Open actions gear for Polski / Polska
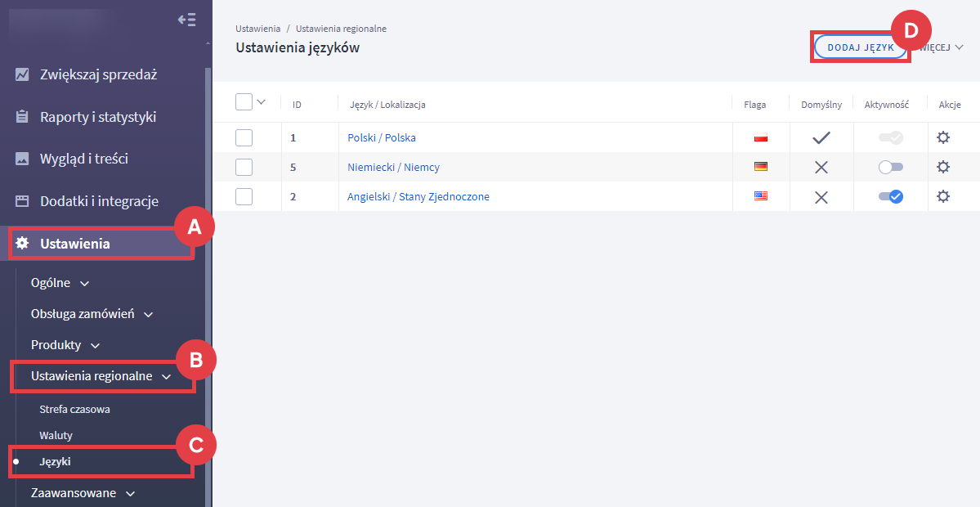980x507 pixels. 943,137
